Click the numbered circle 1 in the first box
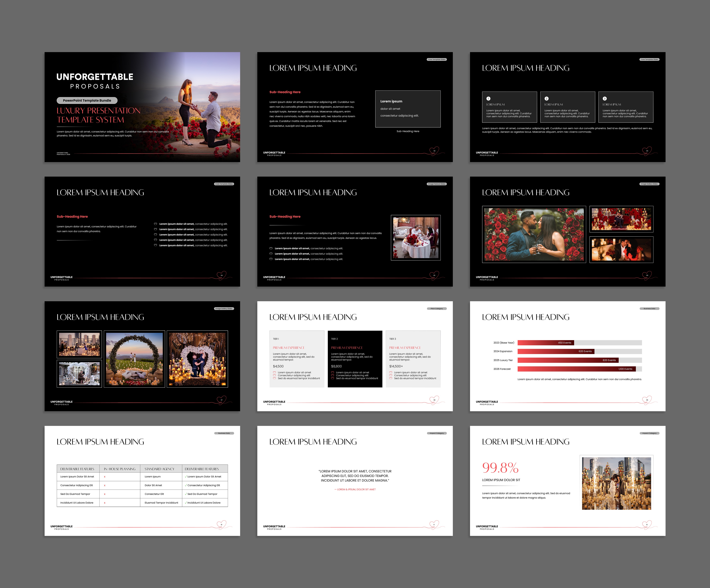 (x=488, y=99)
